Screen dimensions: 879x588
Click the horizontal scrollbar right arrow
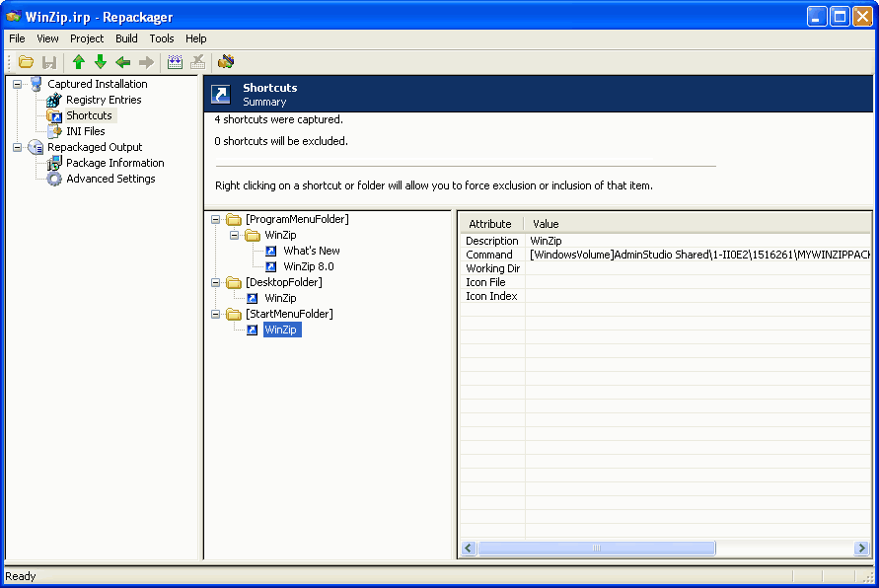click(862, 548)
